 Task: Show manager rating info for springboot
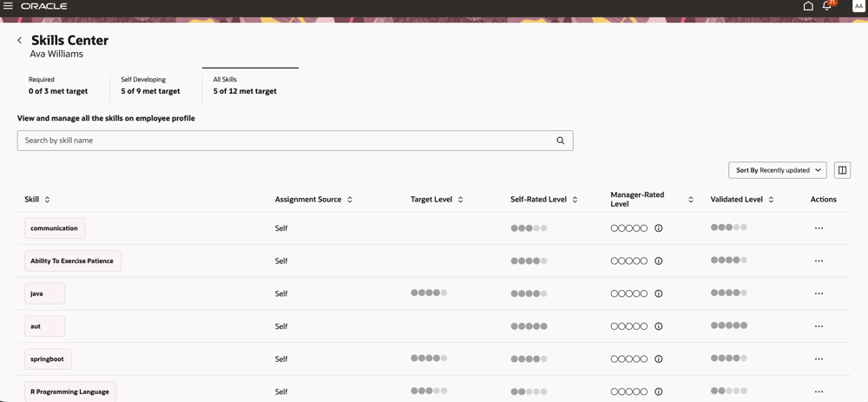[x=658, y=359]
